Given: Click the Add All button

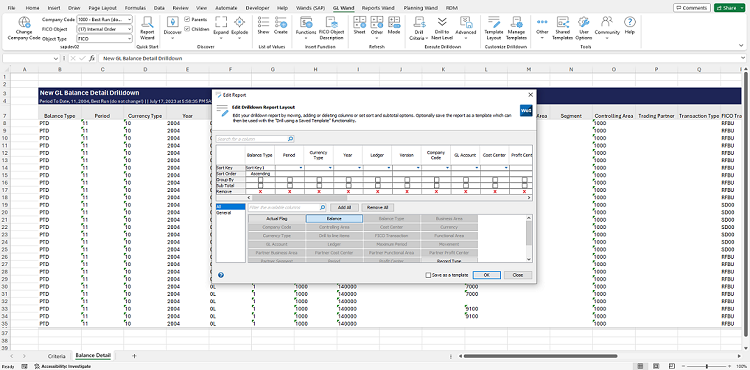Looking at the screenshot, I should point(344,207).
